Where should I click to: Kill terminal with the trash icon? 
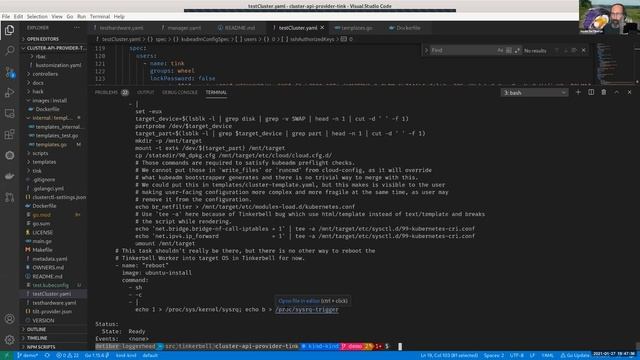pos(604,93)
